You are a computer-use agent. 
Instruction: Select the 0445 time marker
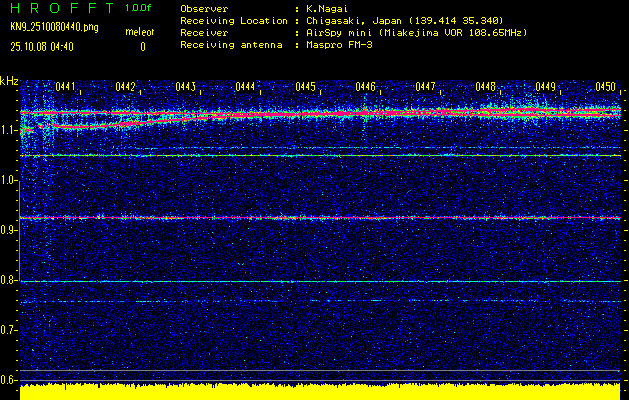[x=306, y=87]
